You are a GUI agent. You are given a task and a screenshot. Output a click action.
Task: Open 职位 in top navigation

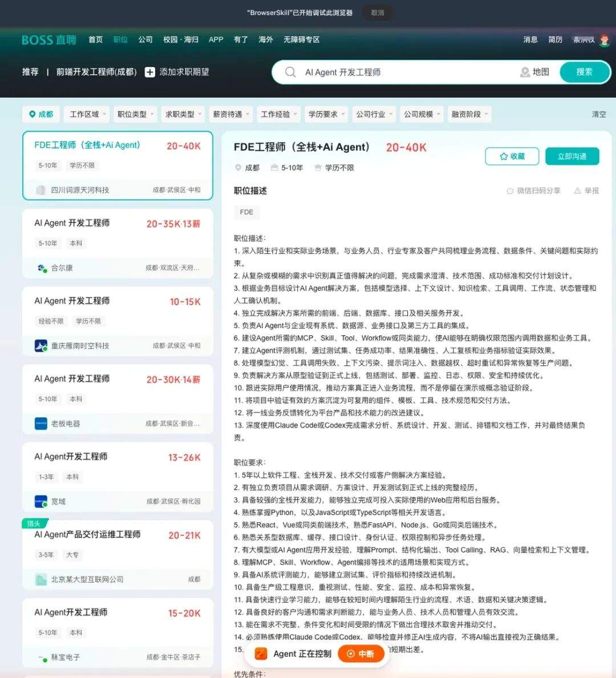coord(121,40)
